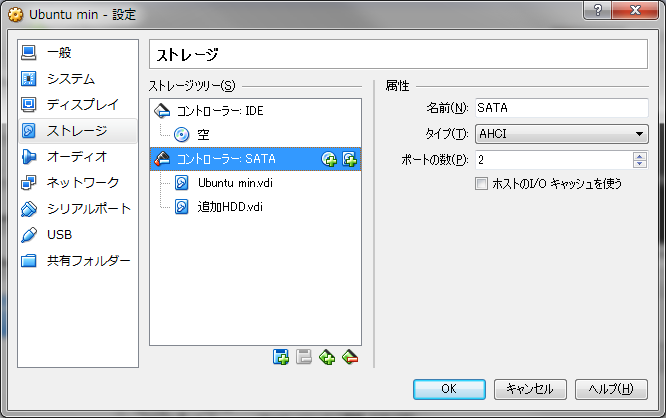666x418 pixels.
Task: Click the IDE controller icon in tree
Action: coord(162,110)
